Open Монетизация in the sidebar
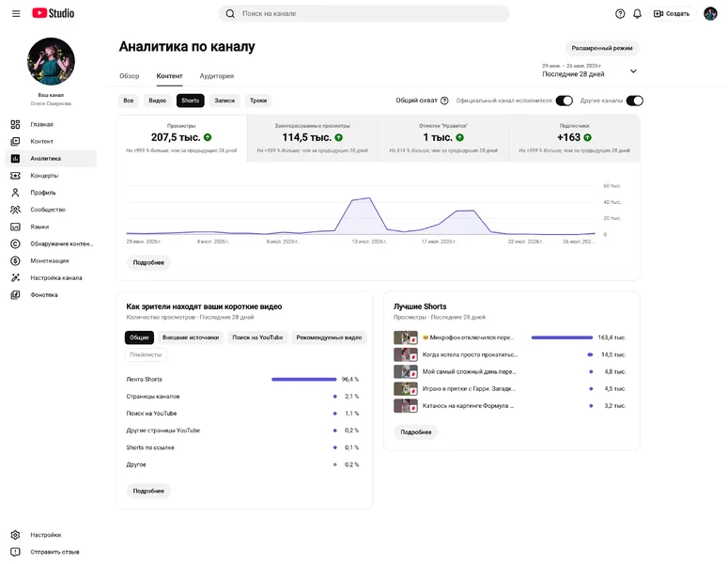The width and height of the screenshot is (728, 564). [49, 260]
